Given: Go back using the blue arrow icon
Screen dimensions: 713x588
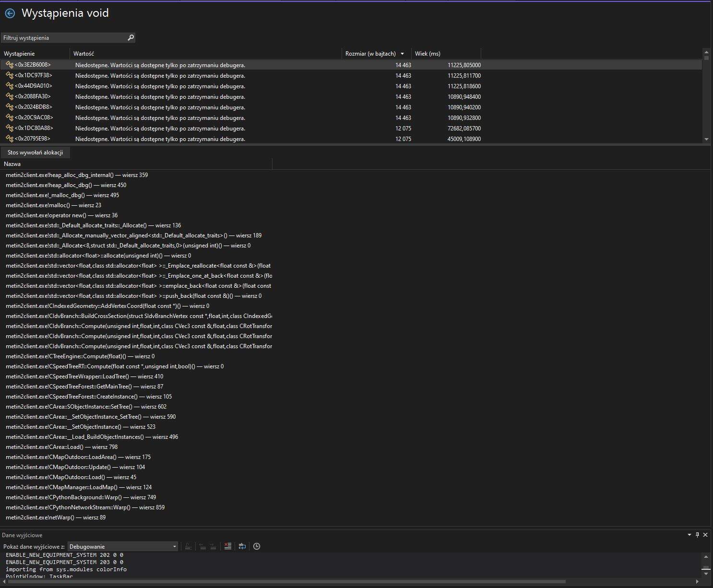Looking at the screenshot, I should 10,13.
